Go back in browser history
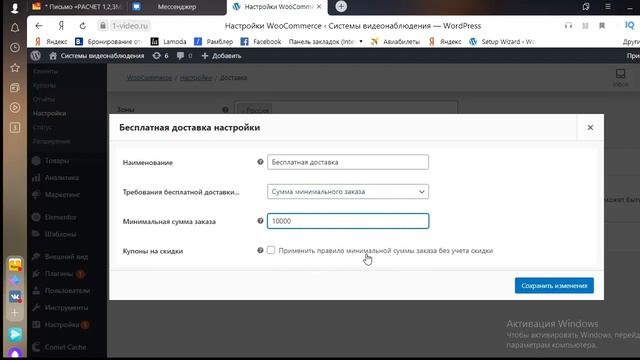 (x=39, y=26)
